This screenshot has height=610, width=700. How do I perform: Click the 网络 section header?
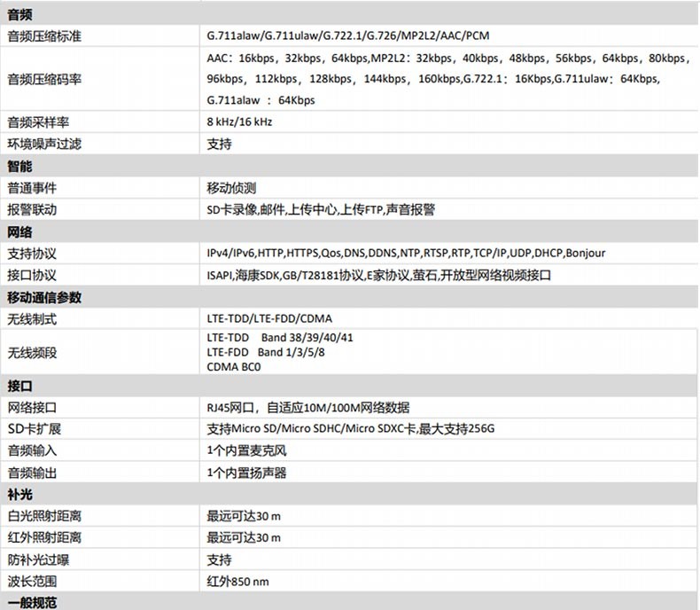(19, 232)
